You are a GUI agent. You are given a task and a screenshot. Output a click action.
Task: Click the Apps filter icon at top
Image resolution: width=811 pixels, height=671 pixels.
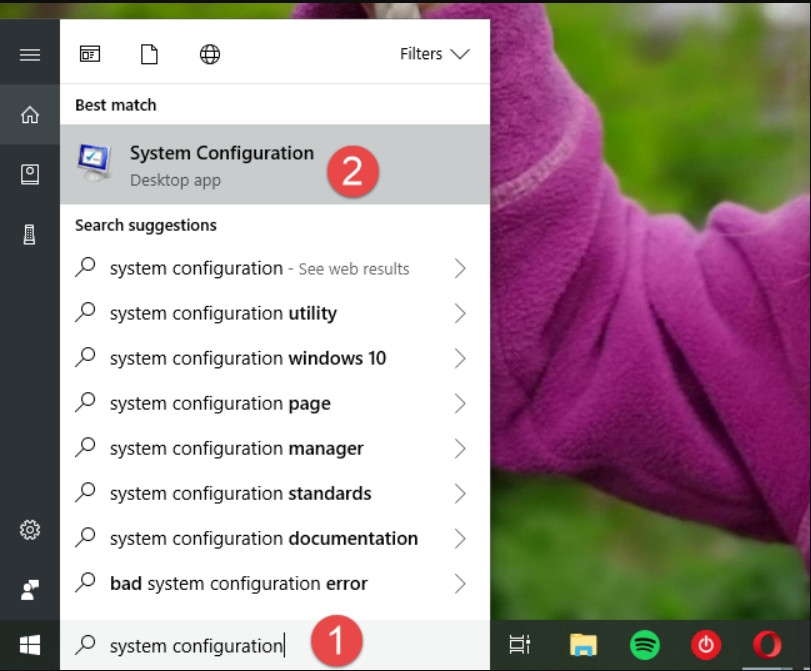coord(90,55)
